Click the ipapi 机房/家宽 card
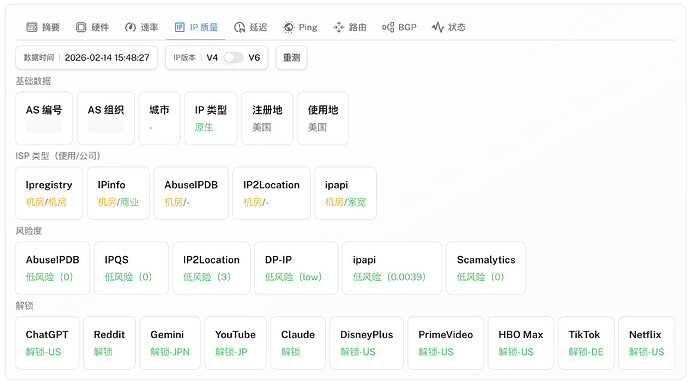The image size is (690, 382). (x=345, y=193)
